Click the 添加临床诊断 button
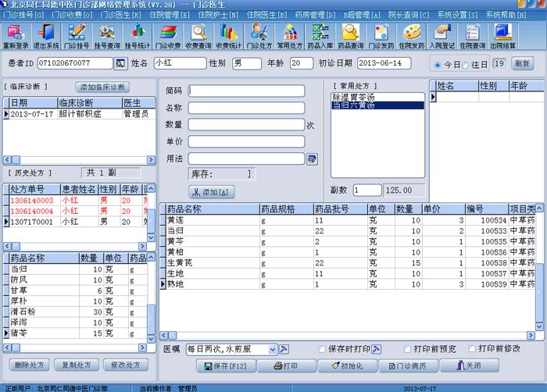This screenshot has width=547, height=392. coord(102,87)
